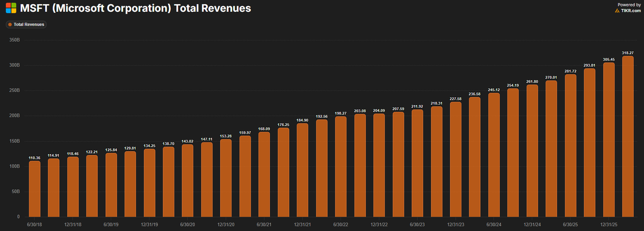The height and width of the screenshot is (231, 644).
Task: Select the bar valued 118.46
Action: tap(73, 186)
